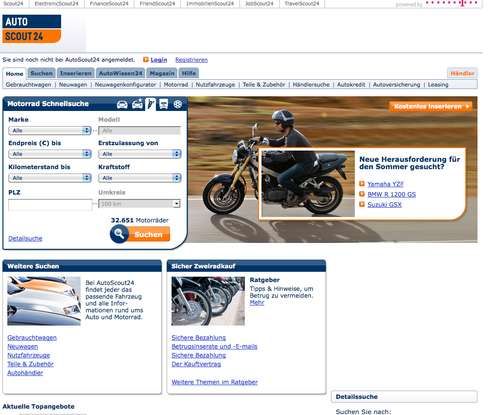Click into the PLZ input field
The image size is (500, 415).
coord(50,204)
